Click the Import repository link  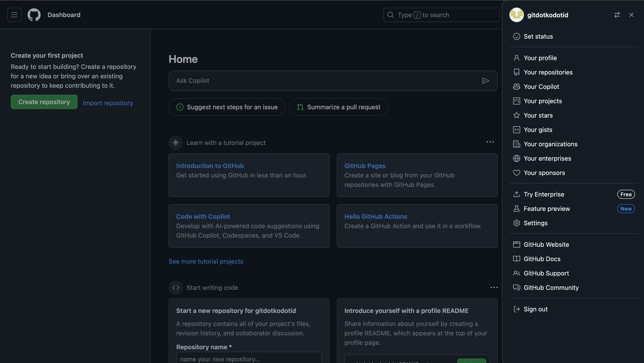point(108,103)
